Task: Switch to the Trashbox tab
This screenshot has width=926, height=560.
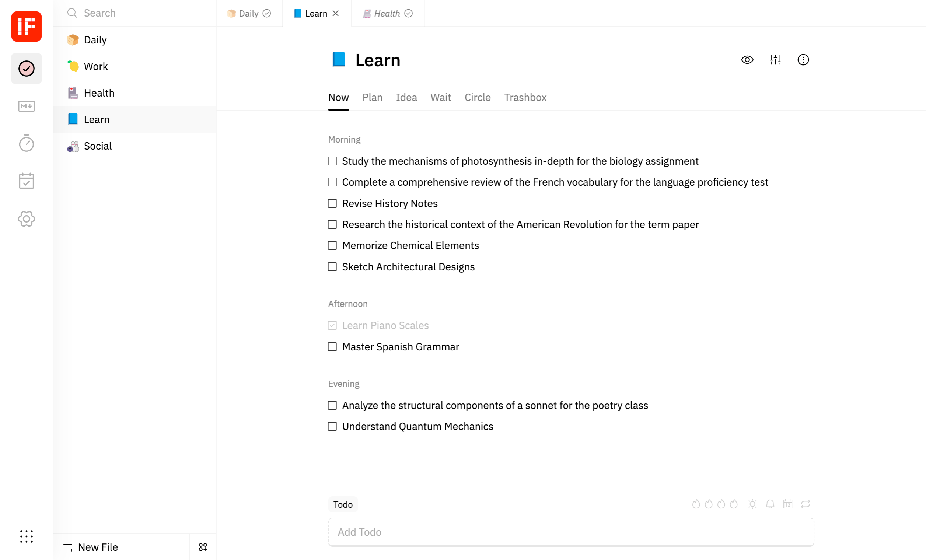Action: [x=525, y=97]
